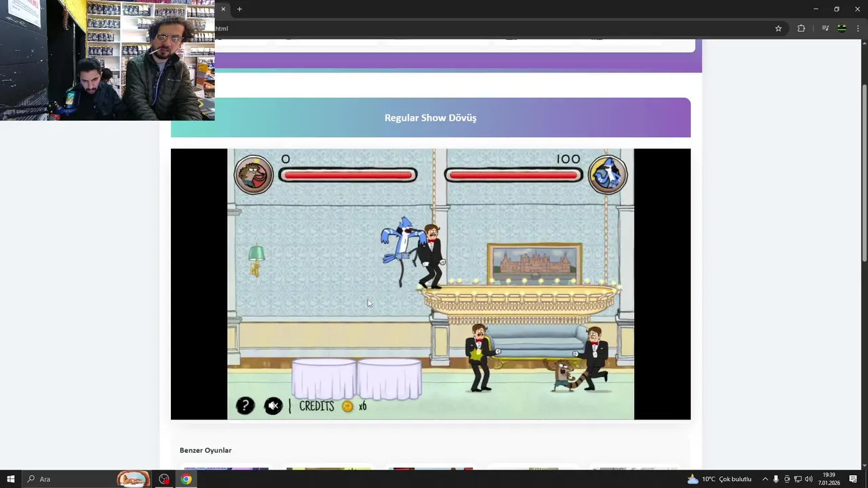Screen dimensions: 868x488
Task: Click the Regular Show Dövüş title banner
Action: (431, 117)
